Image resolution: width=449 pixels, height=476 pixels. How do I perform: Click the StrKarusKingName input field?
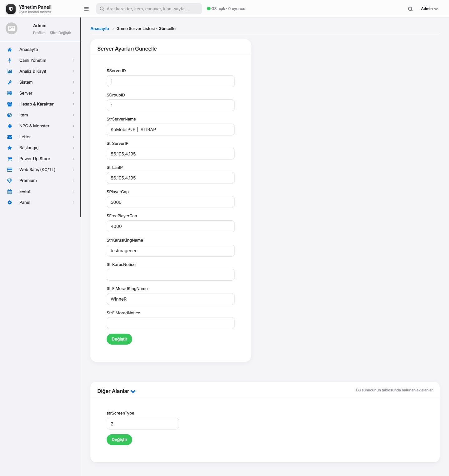pyautogui.click(x=171, y=251)
